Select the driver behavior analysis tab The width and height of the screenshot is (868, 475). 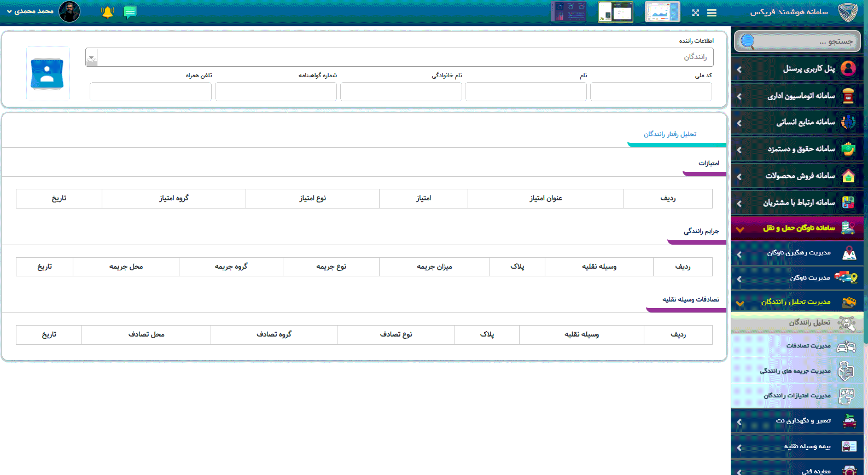click(670, 135)
